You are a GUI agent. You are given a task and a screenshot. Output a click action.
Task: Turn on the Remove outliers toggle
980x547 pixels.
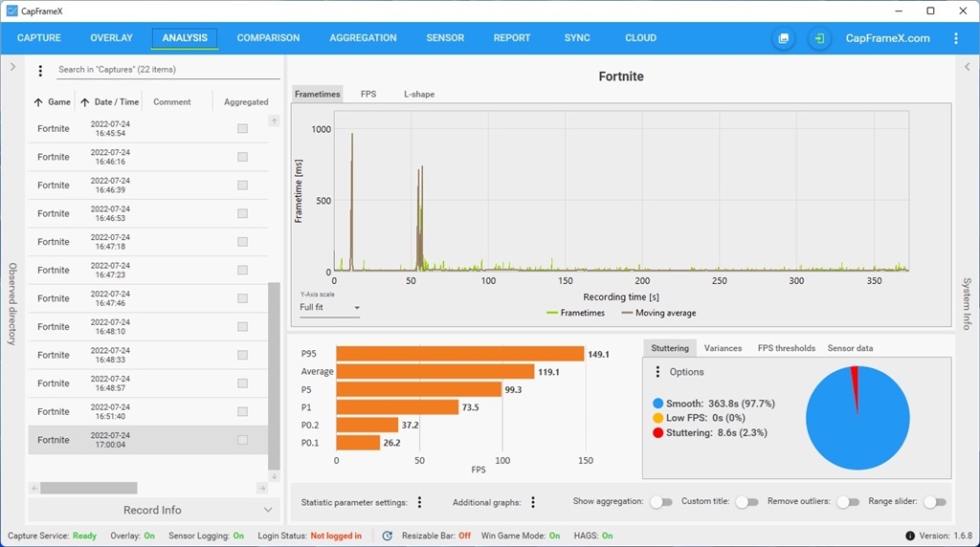[x=847, y=502]
